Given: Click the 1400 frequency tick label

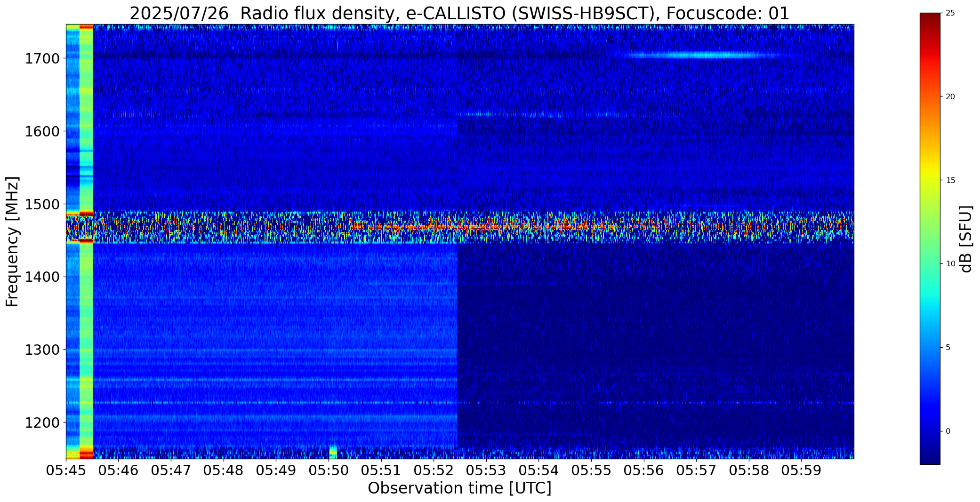Looking at the screenshot, I should pos(42,277).
